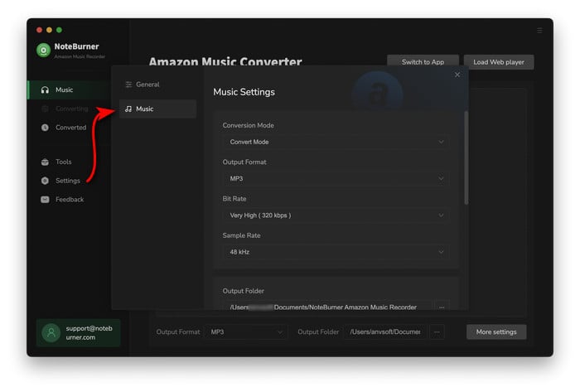Click the toolbox icon beside Tools
The width and height of the screenshot is (580, 392).
[x=45, y=162]
